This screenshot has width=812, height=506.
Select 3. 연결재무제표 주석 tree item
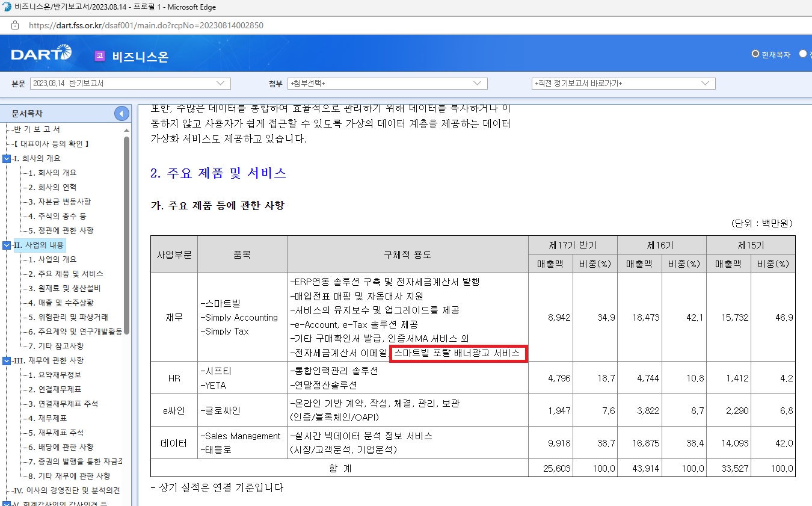point(63,404)
